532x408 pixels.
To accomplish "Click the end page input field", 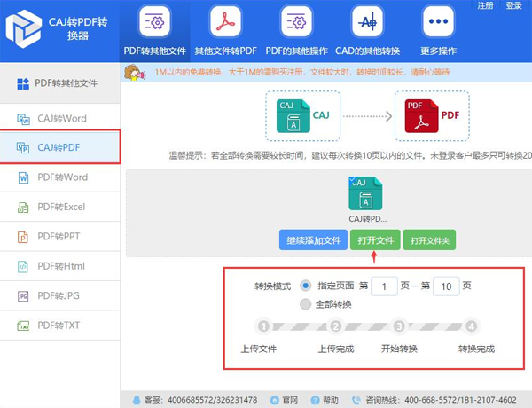I will (x=447, y=286).
